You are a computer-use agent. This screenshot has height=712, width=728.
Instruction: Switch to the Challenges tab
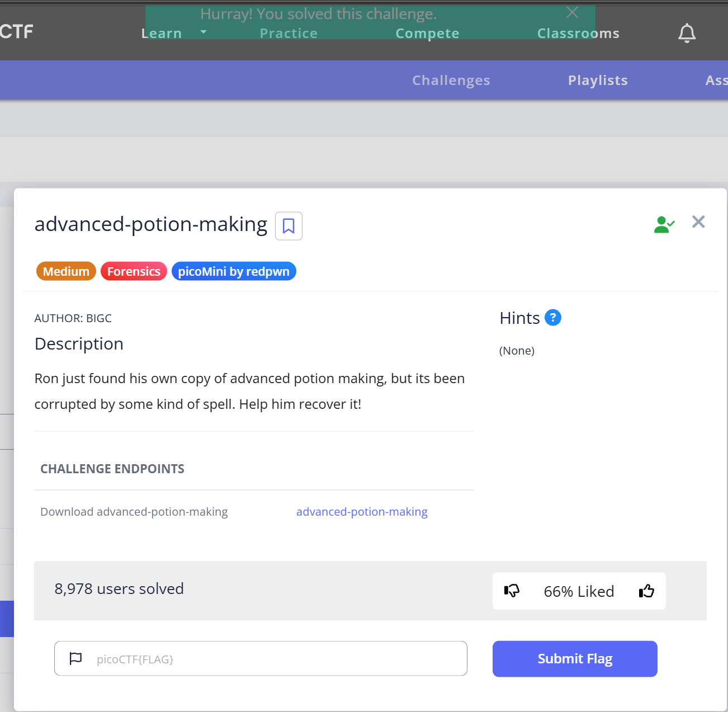tap(451, 81)
